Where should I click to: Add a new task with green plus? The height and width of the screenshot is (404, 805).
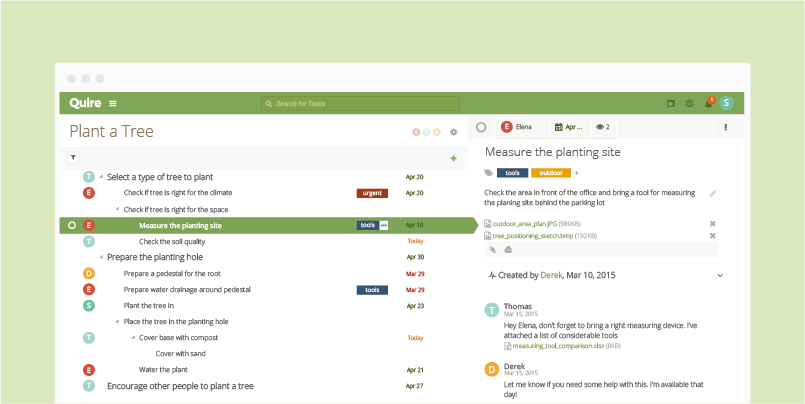tap(453, 158)
